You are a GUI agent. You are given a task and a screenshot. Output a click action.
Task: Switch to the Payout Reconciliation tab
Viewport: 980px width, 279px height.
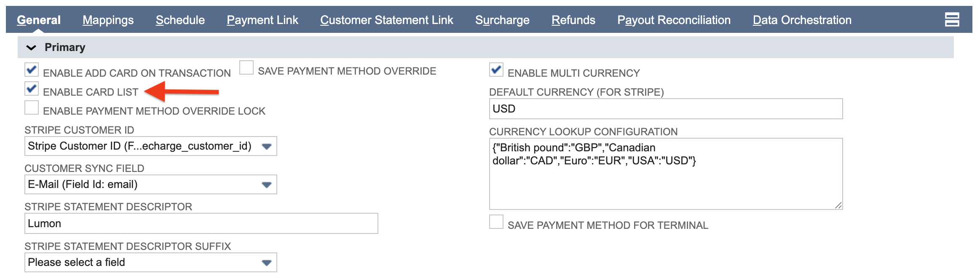pyautogui.click(x=674, y=20)
